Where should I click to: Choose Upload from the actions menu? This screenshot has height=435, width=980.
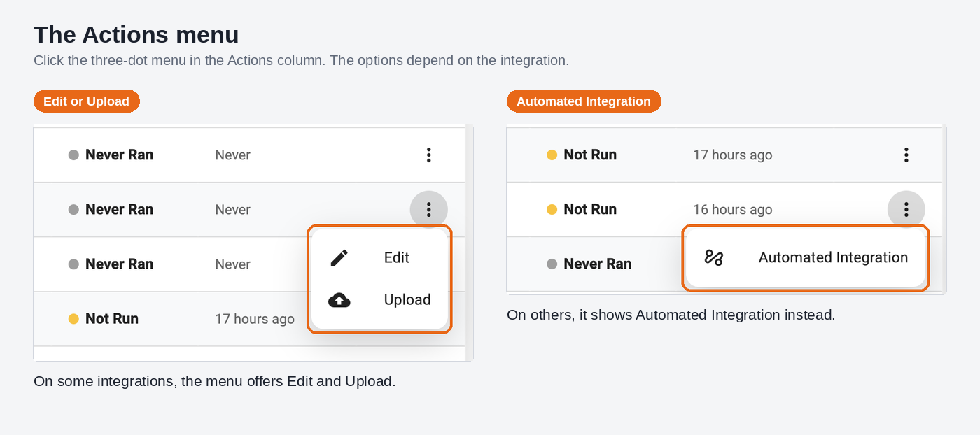click(379, 300)
